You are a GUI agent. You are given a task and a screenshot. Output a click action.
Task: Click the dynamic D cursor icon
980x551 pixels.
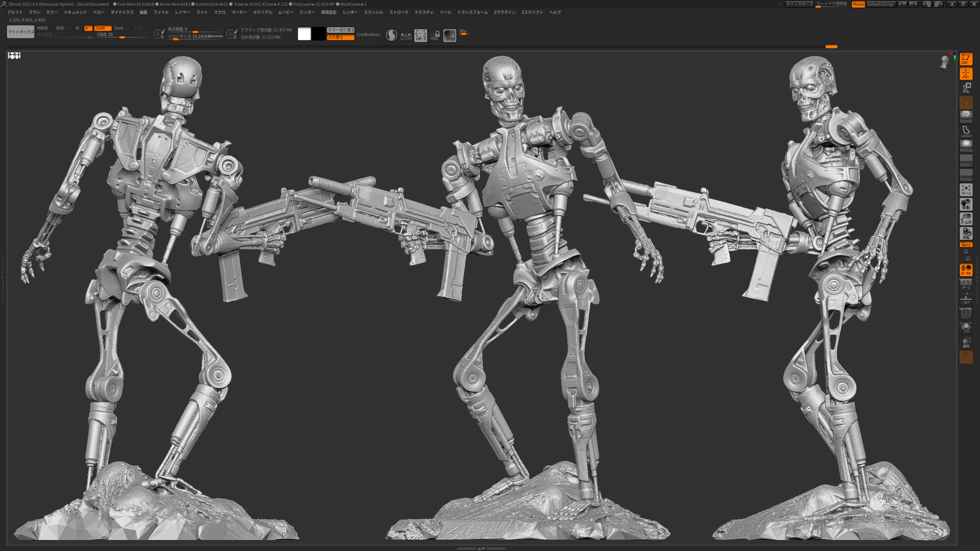click(x=231, y=34)
